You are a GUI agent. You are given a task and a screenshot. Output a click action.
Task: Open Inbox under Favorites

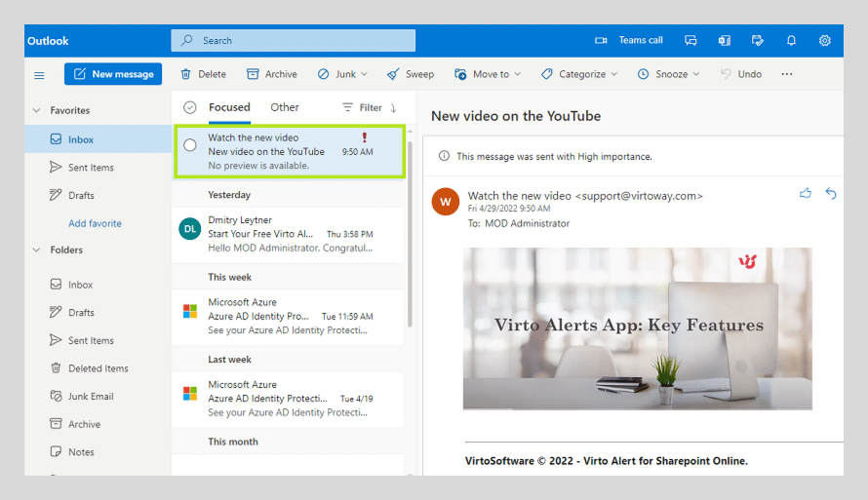pyautogui.click(x=98, y=138)
